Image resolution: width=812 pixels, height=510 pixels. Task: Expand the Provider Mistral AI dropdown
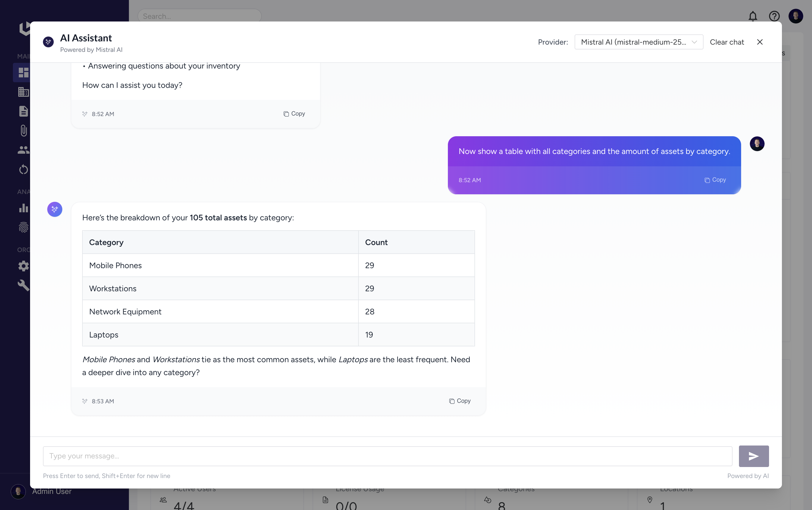click(634, 42)
